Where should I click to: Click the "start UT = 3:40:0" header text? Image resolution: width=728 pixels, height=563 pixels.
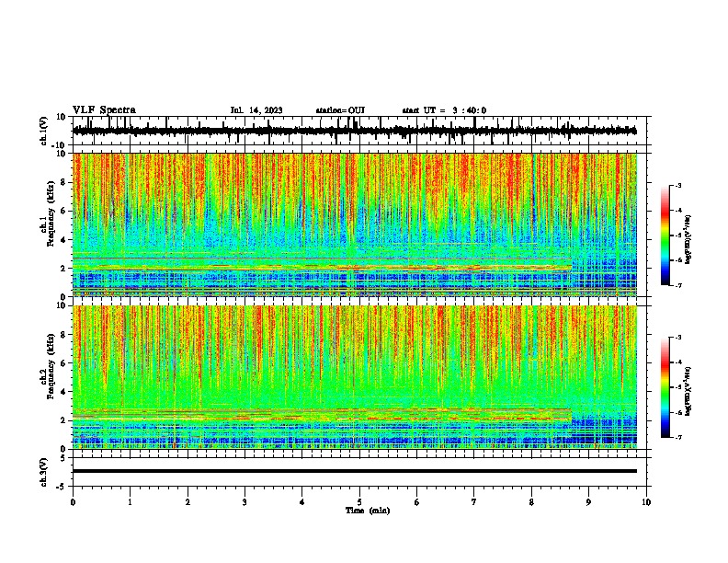(444, 110)
